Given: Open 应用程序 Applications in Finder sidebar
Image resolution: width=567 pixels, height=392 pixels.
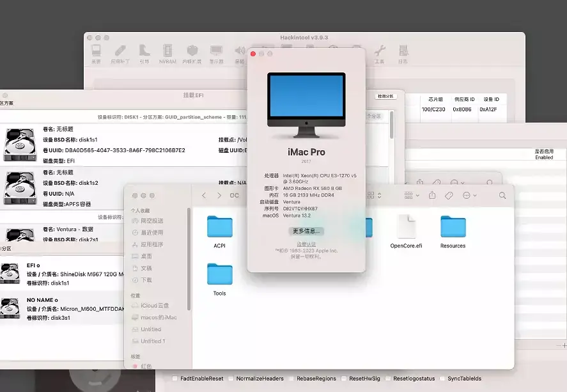Looking at the screenshot, I should pyautogui.click(x=152, y=244).
